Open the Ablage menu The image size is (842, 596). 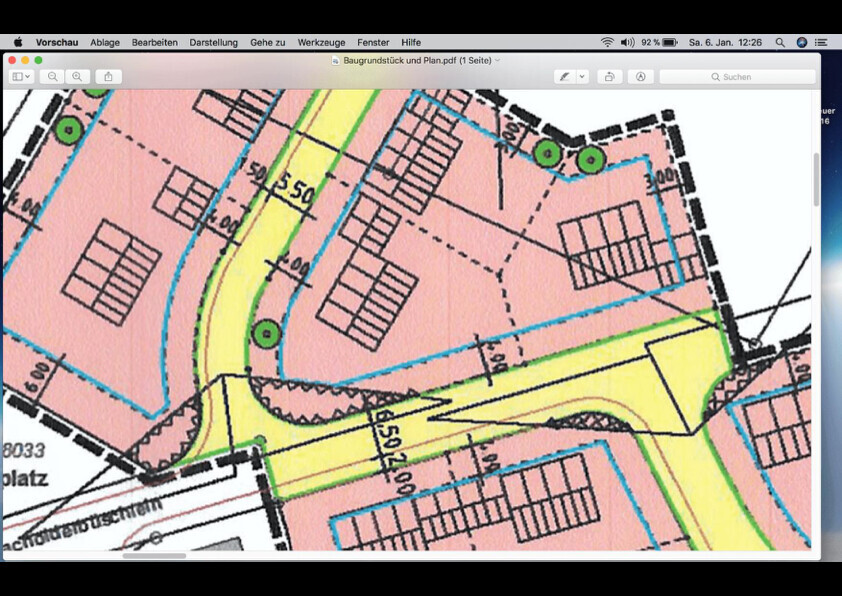pos(105,43)
